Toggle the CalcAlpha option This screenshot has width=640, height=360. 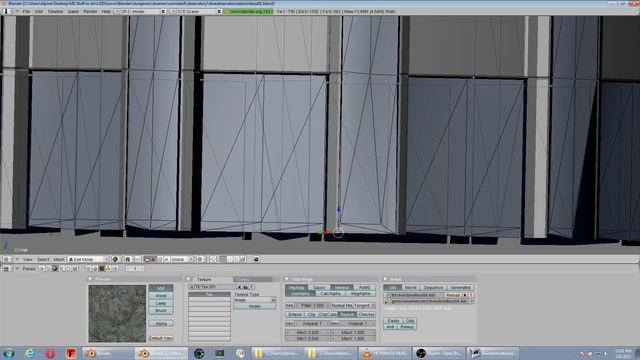pyautogui.click(x=331, y=293)
